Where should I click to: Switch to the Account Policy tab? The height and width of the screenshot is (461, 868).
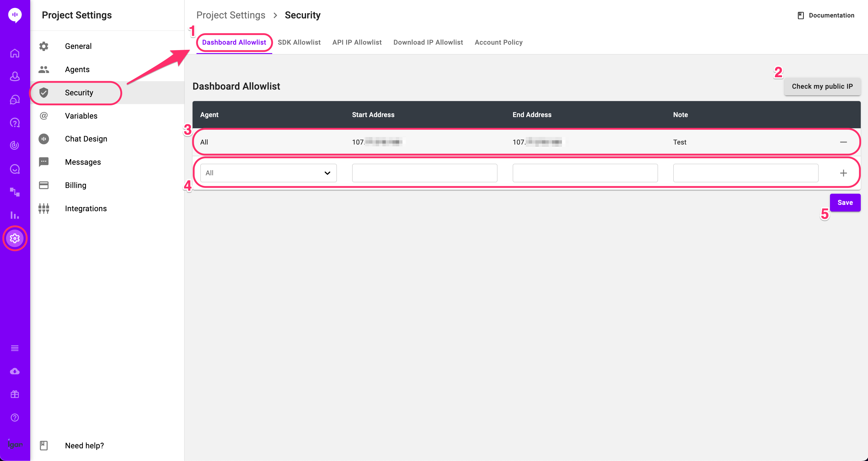point(498,42)
